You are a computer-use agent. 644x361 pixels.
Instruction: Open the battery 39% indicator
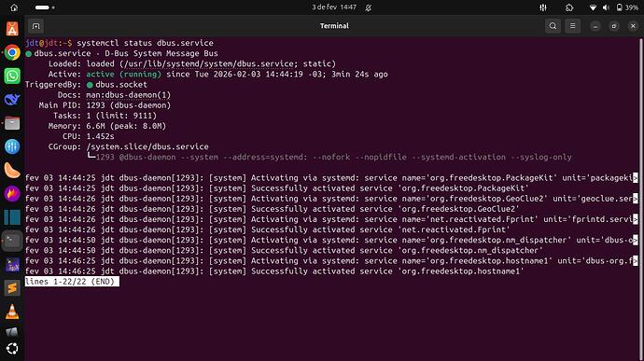[627, 7]
